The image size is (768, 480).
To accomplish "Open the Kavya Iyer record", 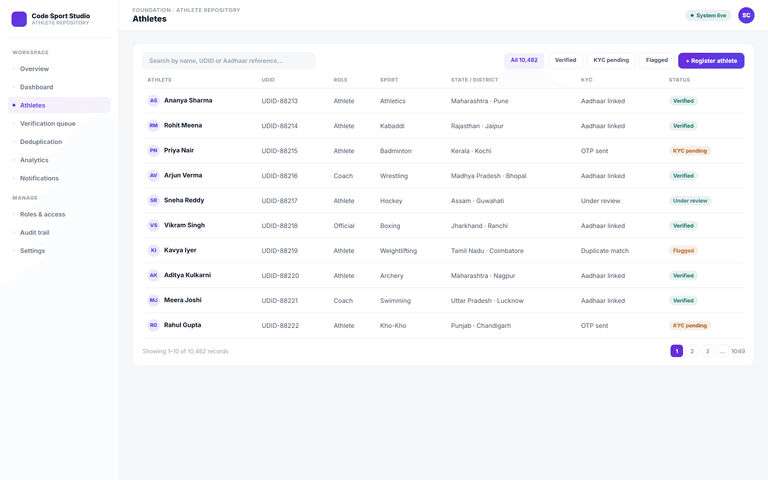I will tap(443, 251).
